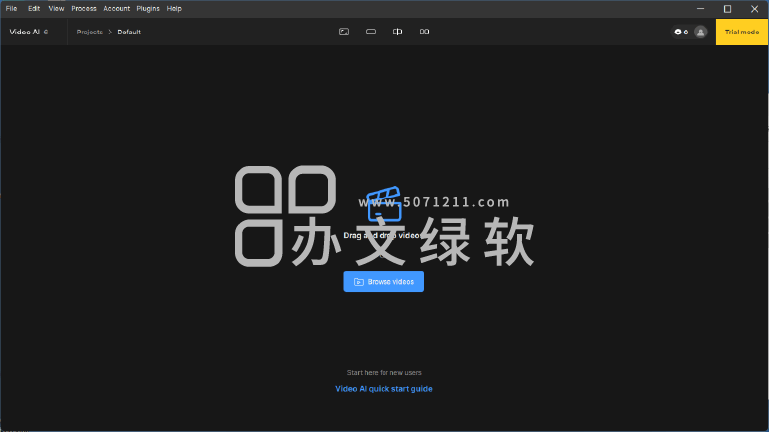The image size is (769, 433).
Task: Open the Process menu
Action: click(84, 8)
